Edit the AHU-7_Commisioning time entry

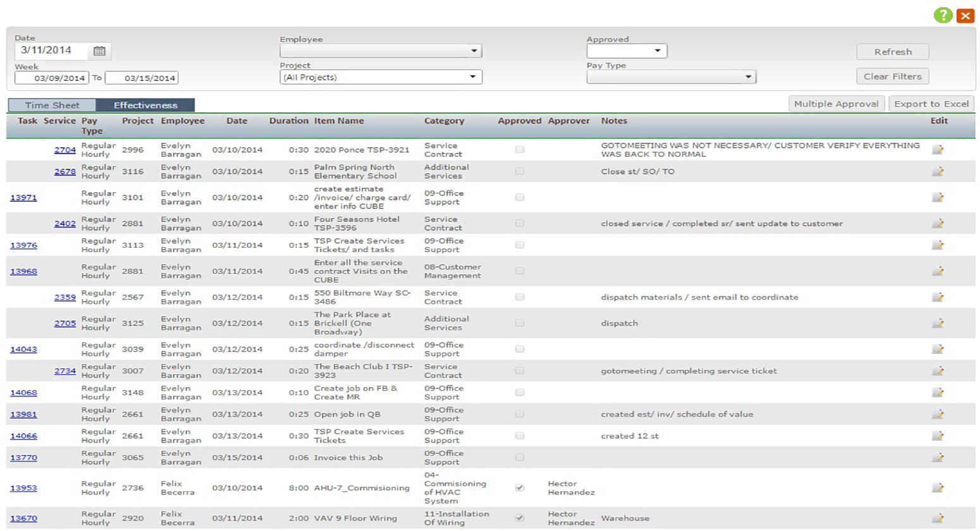point(938,488)
